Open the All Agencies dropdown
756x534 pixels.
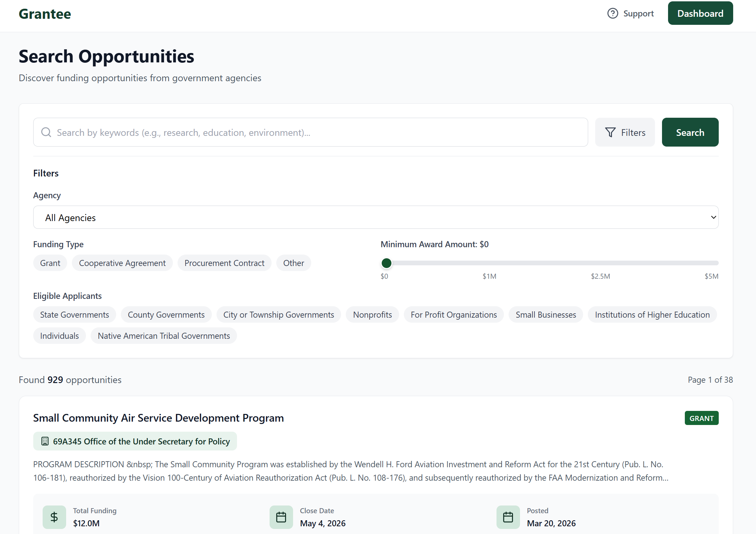[x=375, y=217]
